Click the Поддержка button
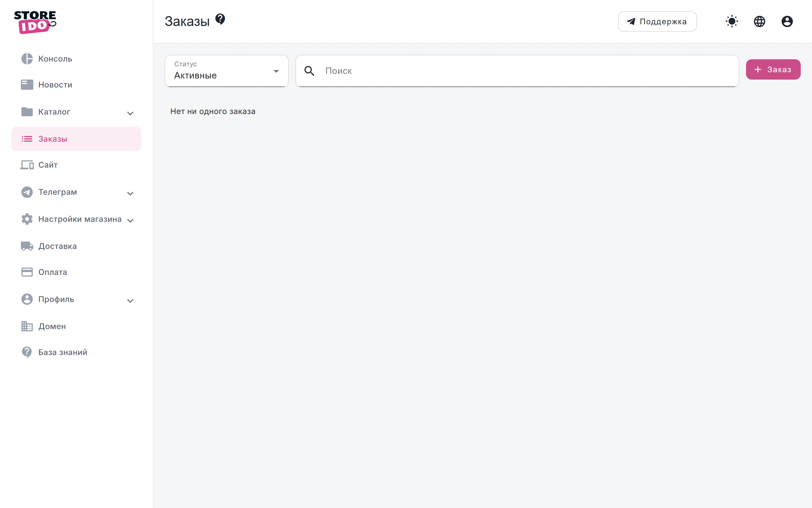 (657, 21)
